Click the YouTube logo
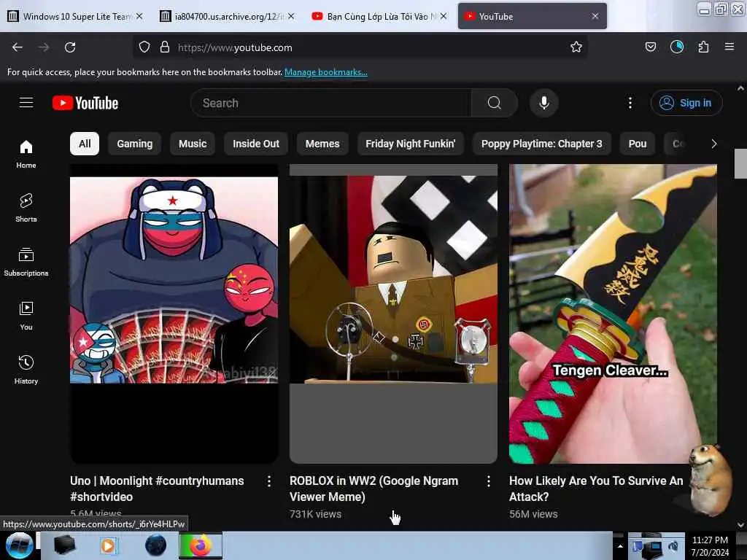 click(x=85, y=103)
